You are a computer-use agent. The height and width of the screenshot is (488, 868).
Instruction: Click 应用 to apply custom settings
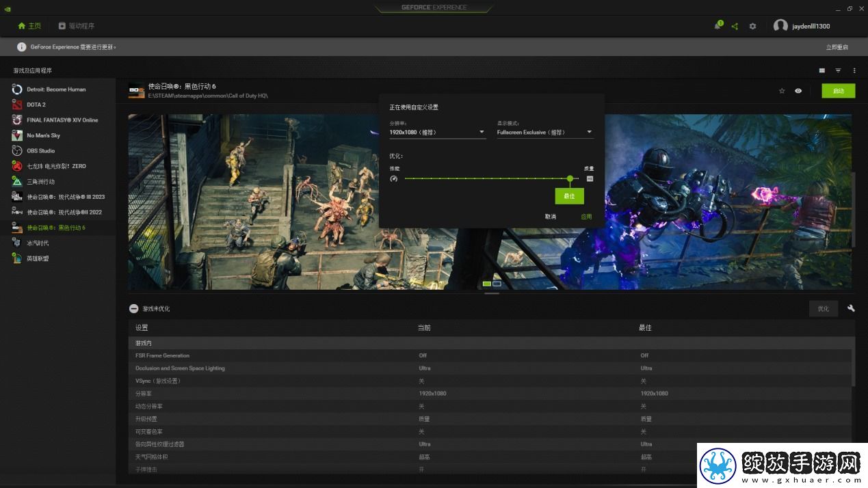point(586,217)
